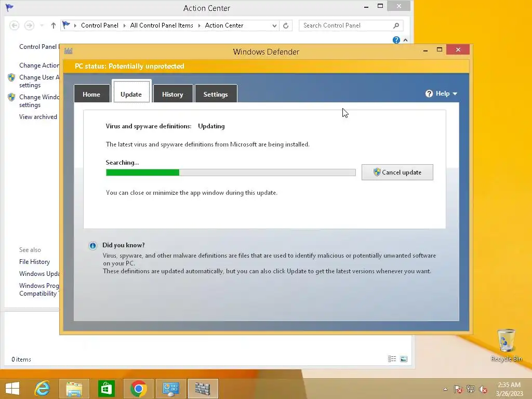Open Change Windows SmartScreen settings link

click(39, 101)
